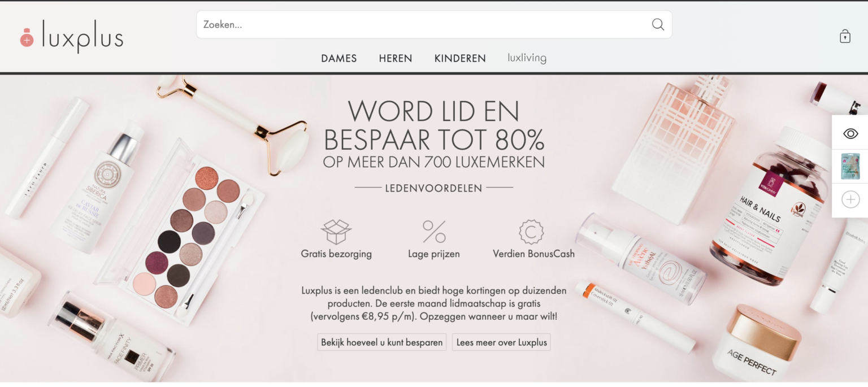Click the LEDENVOORDELEN heading
Image resolution: width=868 pixels, height=387 pixels.
click(x=434, y=188)
